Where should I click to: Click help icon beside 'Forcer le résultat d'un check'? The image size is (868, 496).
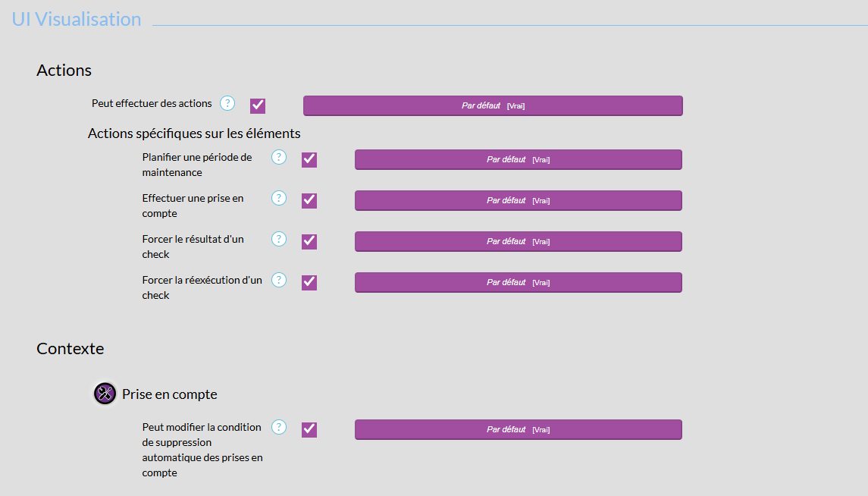(x=279, y=239)
